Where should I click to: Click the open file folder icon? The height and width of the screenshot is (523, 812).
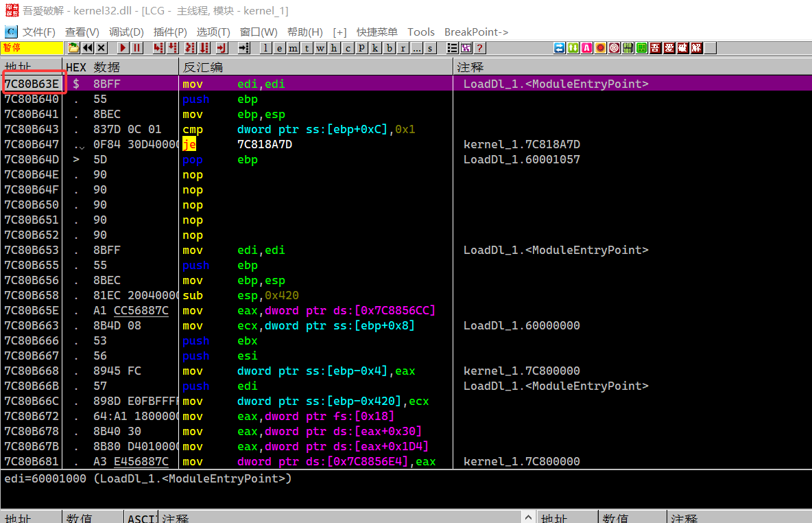[74, 48]
